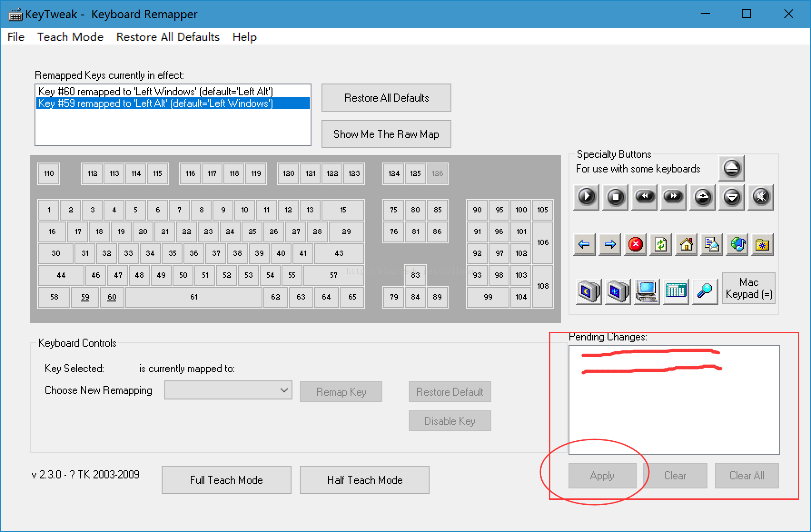Open the Teach Mode menu

tap(70, 37)
